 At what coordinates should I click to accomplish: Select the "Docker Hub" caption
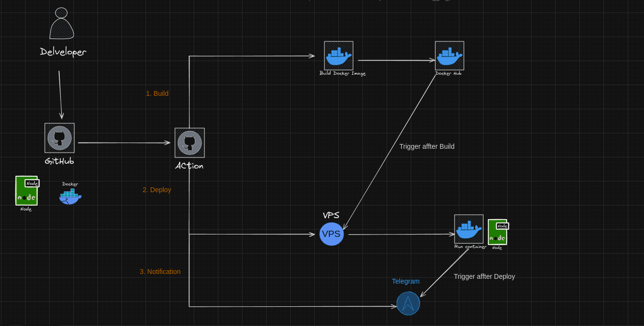point(448,74)
